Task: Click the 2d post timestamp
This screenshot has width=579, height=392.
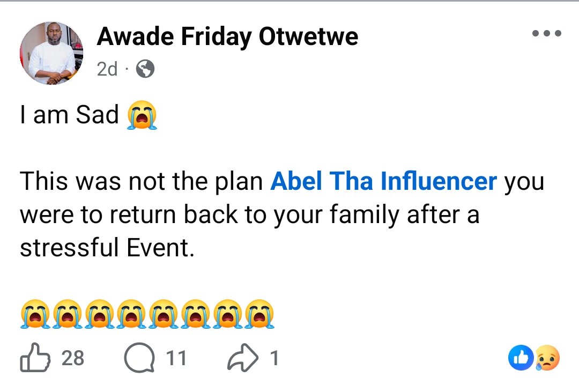Action: tap(107, 69)
